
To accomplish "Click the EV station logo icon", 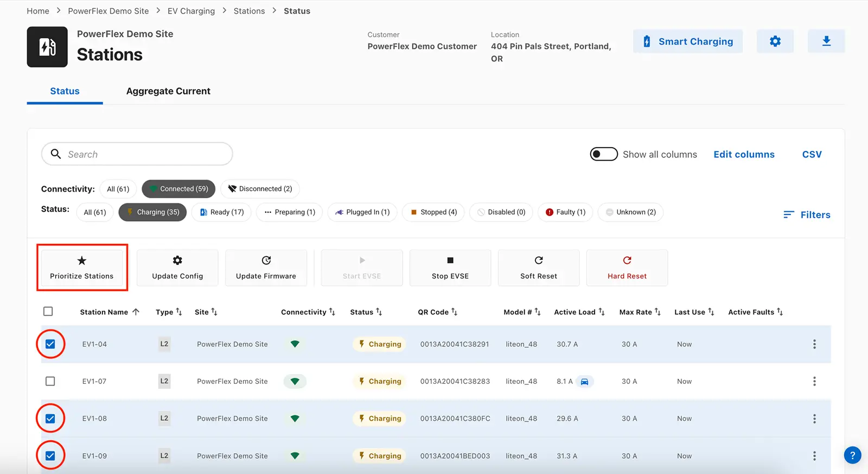I will pyautogui.click(x=47, y=47).
